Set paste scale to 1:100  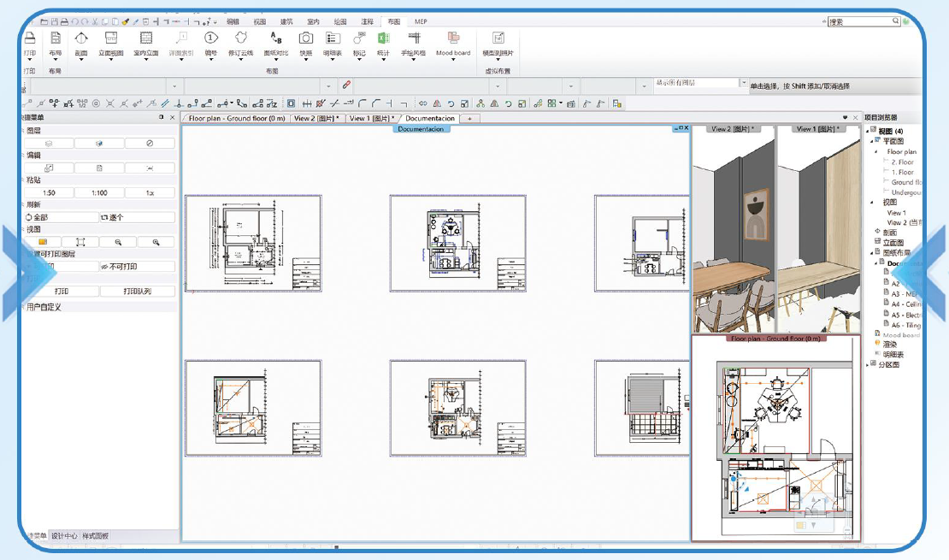[99, 193]
